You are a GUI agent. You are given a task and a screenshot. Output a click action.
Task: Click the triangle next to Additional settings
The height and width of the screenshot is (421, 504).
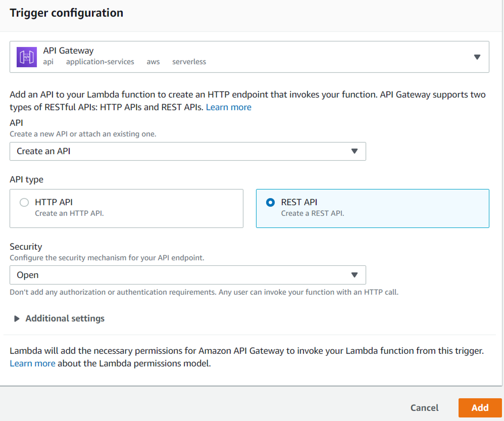[17, 319]
